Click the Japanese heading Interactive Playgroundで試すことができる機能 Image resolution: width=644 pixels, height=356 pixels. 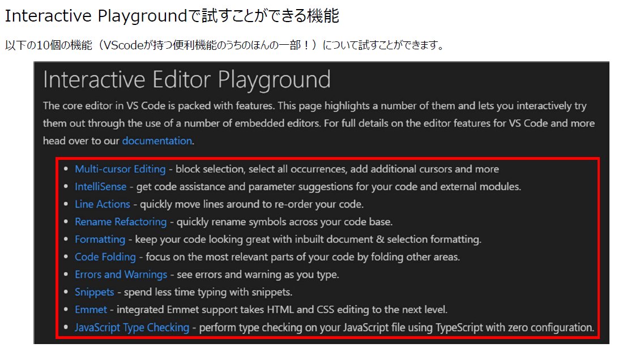click(172, 16)
